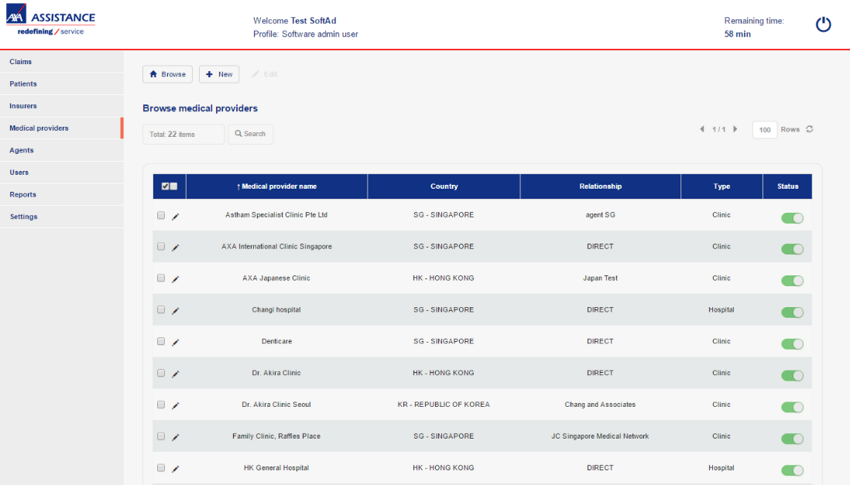
Task: Check the HK General Hospital row
Action: tap(161, 468)
